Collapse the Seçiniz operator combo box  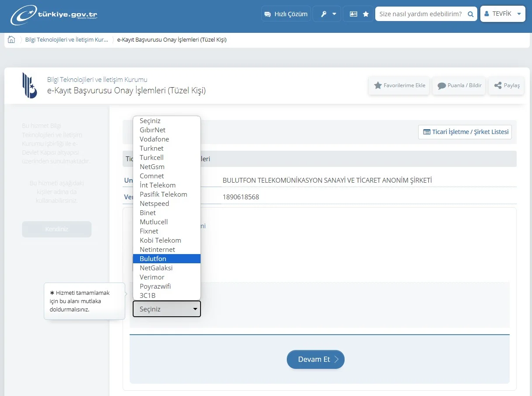coord(167,309)
